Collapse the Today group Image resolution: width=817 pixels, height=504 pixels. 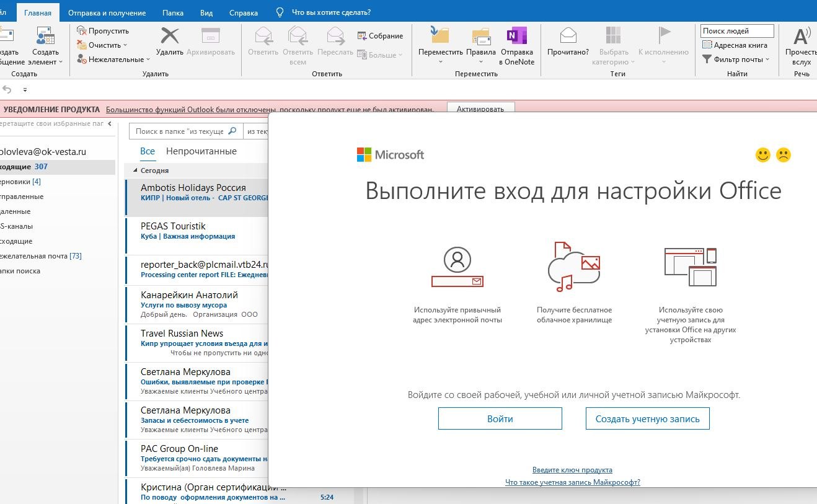(135, 170)
